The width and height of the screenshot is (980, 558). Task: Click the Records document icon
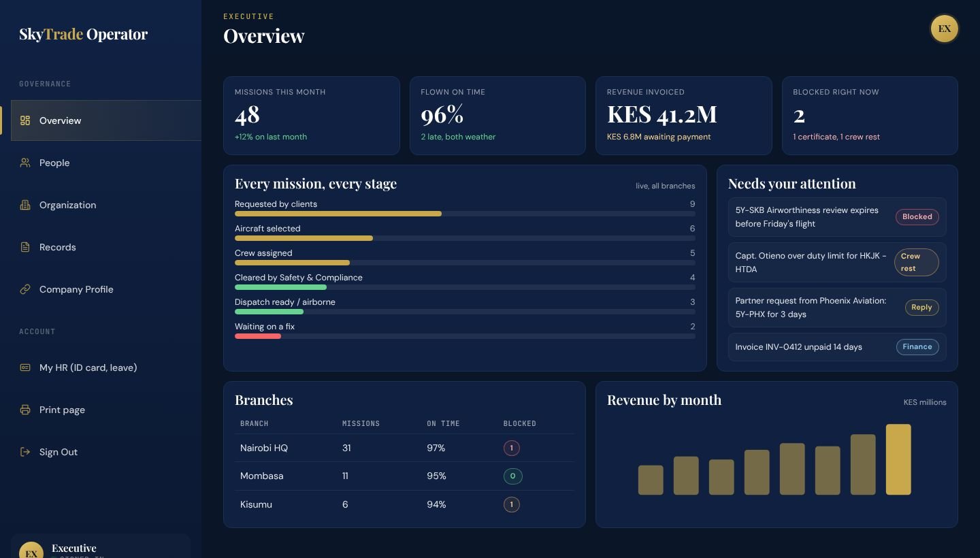[25, 247]
